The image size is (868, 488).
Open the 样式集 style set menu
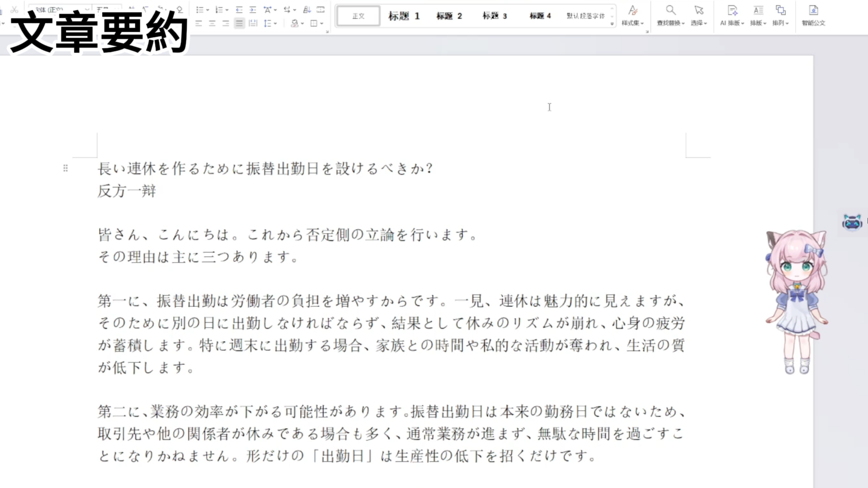coord(633,16)
